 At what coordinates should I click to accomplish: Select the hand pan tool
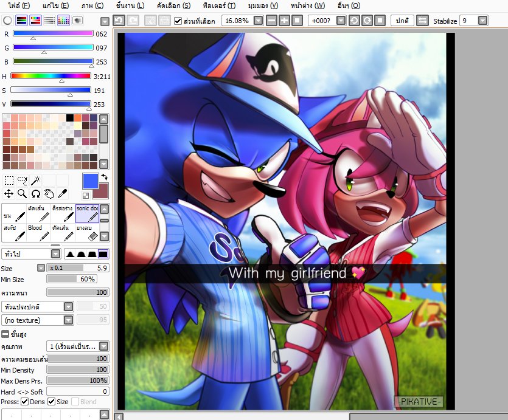(49, 194)
